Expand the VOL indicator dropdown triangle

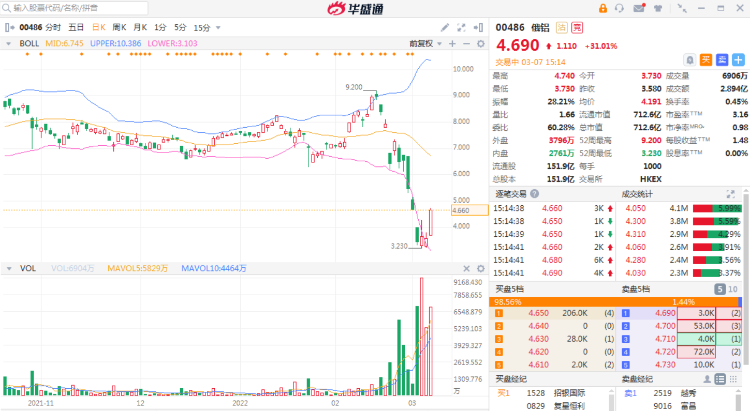9,268
